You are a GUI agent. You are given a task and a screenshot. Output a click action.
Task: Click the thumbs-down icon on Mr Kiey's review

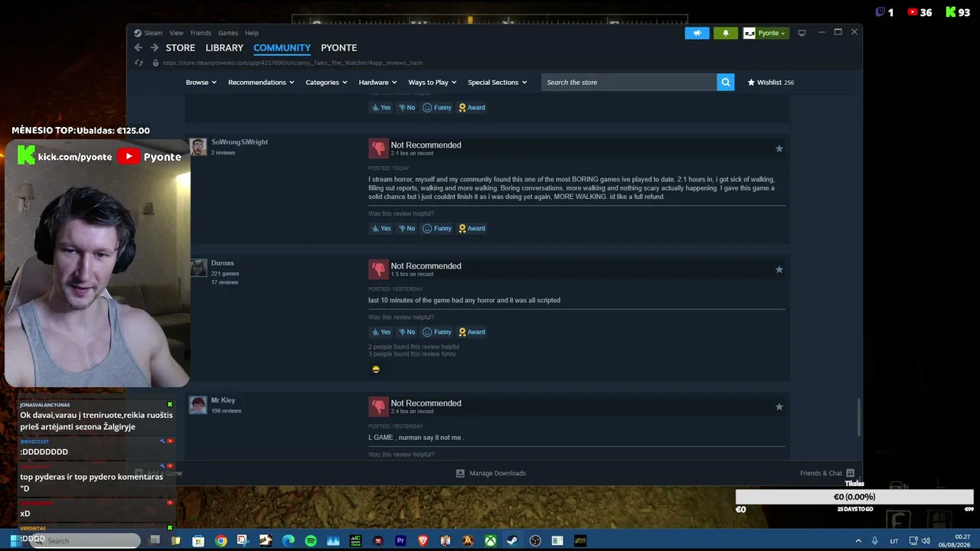[x=378, y=406]
